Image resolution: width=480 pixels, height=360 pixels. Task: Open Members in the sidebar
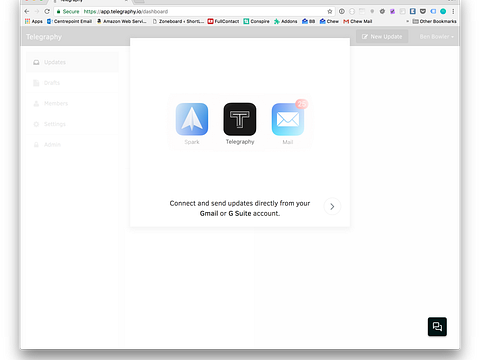(x=72, y=103)
